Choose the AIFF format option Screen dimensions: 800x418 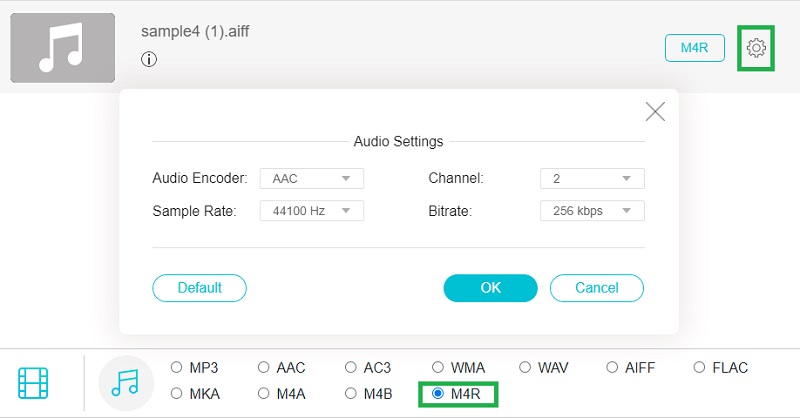(611, 367)
